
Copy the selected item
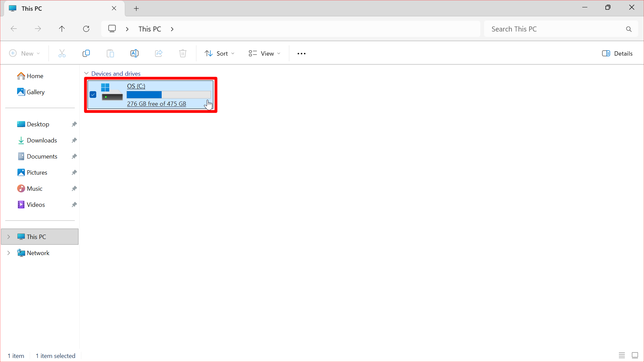[x=86, y=53]
